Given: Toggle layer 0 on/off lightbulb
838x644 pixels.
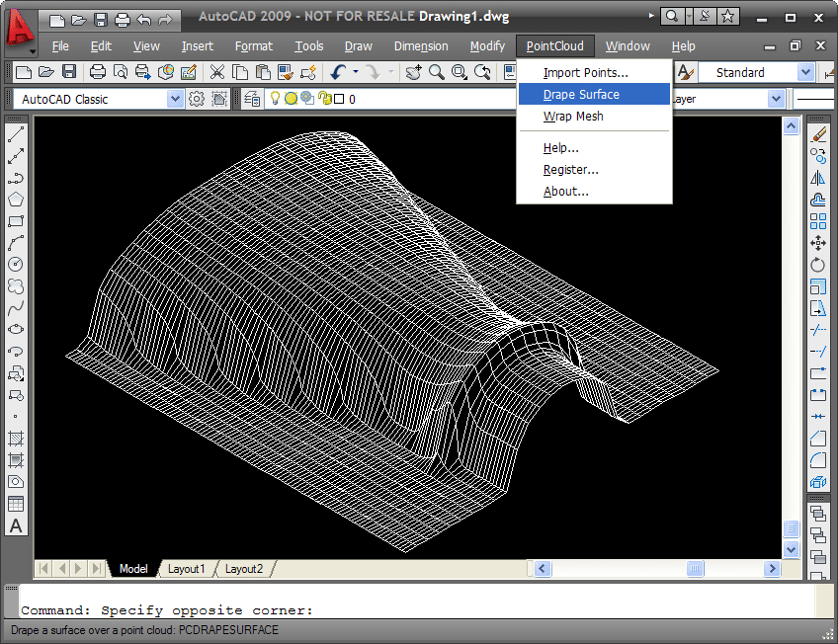Looking at the screenshot, I should point(275,98).
